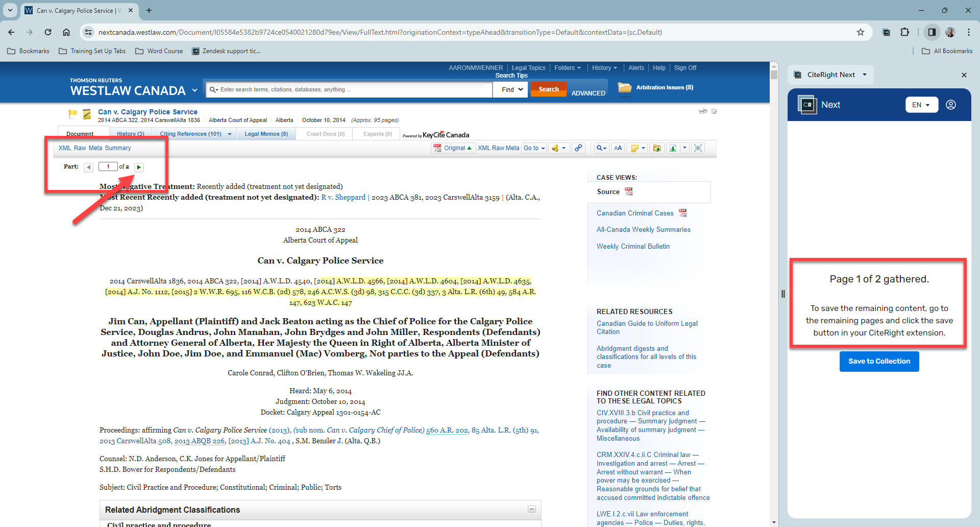Open Training Set Up Tabs bookmark folder
Viewport: 980px width, 527px height.
tap(92, 51)
